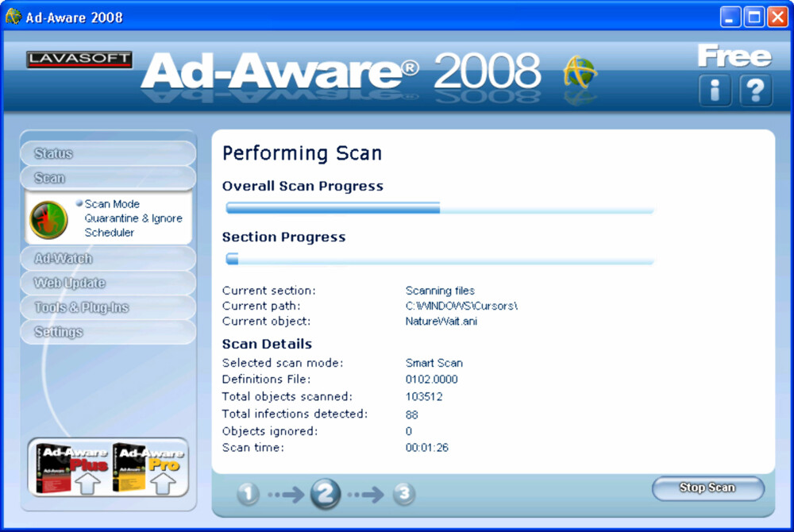The width and height of the screenshot is (794, 532).
Task: Click the red bug scan icon in the sidebar
Action: click(48, 220)
